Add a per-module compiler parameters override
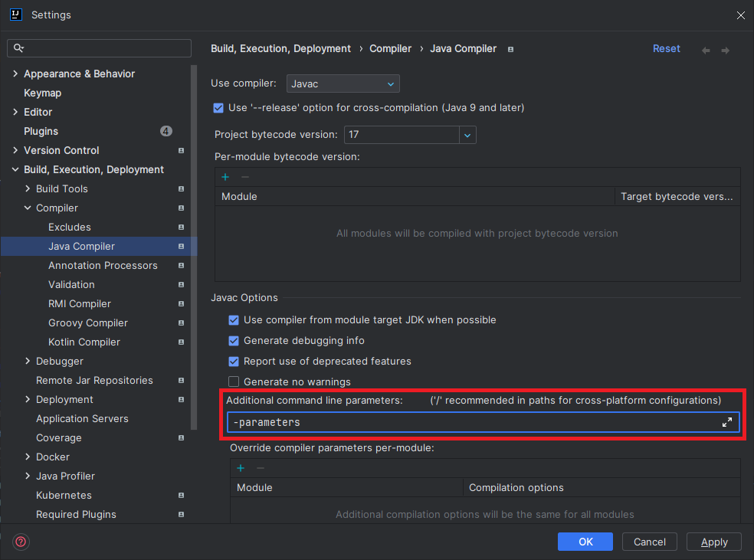Viewport: 754px width, 560px height. click(241, 468)
